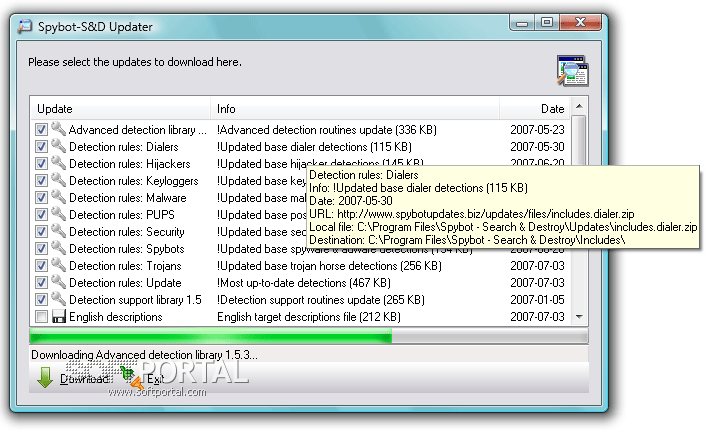
Task: Uncheck Detection rules: Malware checkbox
Action: (41, 198)
